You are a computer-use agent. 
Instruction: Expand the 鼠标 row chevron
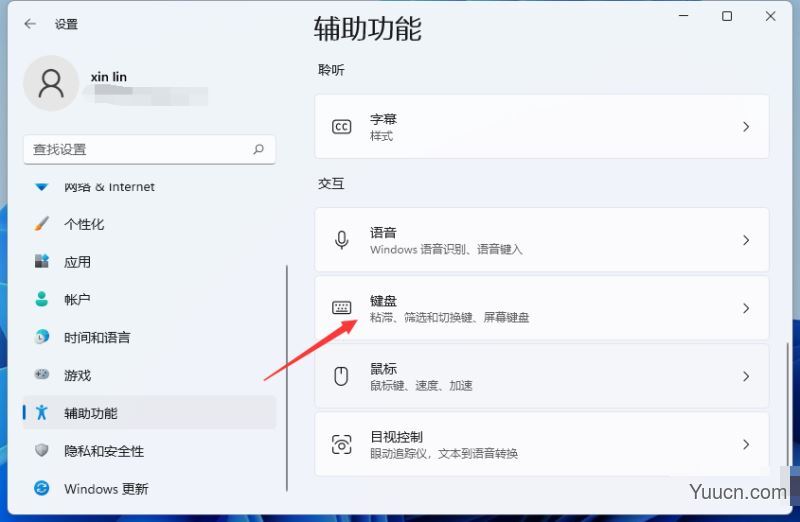pyautogui.click(x=746, y=377)
